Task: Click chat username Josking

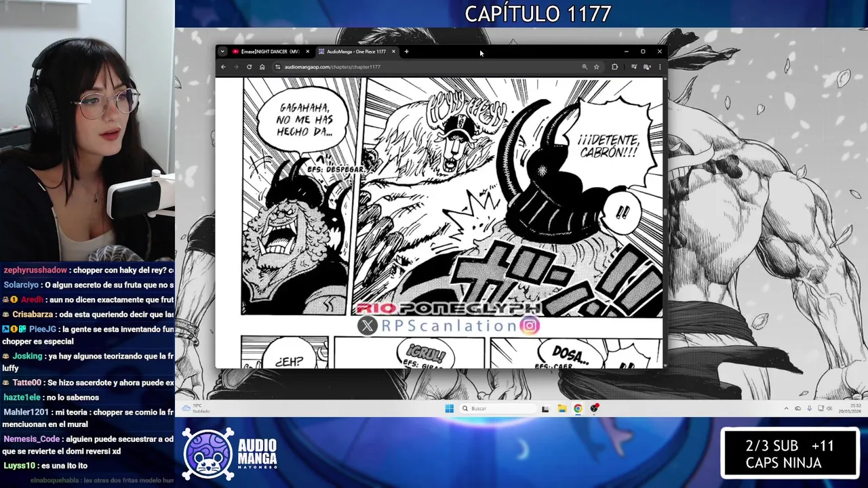Action: pyautogui.click(x=27, y=356)
